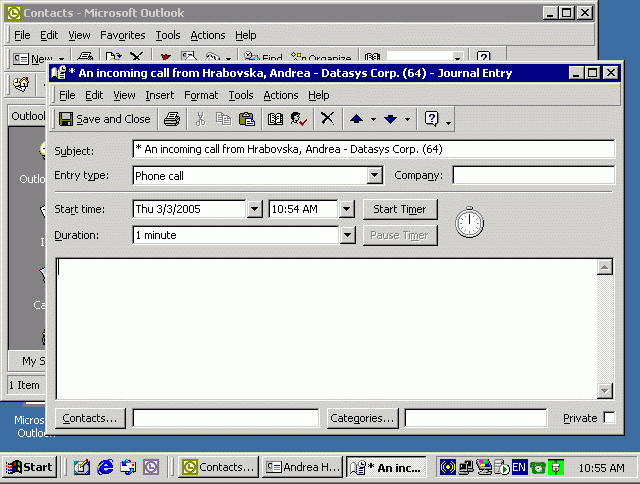The height and width of the screenshot is (484, 640).
Task: Click the Check Names icon
Action: click(299, 119)
